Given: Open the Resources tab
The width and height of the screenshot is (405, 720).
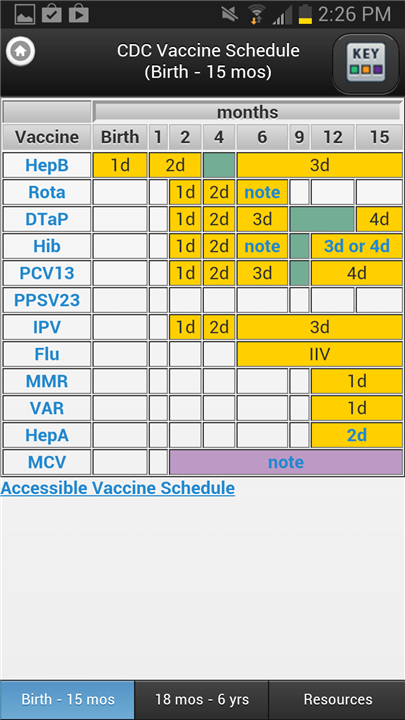Looking at the screenshot, I should click(x=338, y=700).
